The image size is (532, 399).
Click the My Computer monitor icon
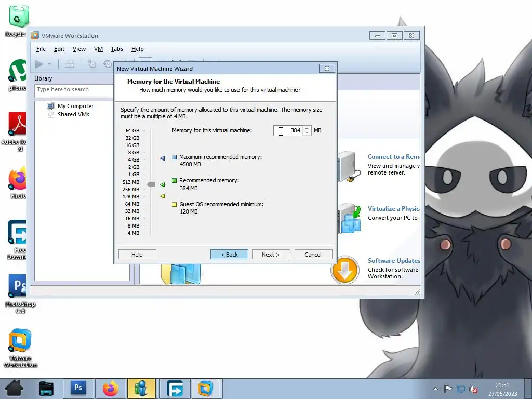tap(51, 106)
